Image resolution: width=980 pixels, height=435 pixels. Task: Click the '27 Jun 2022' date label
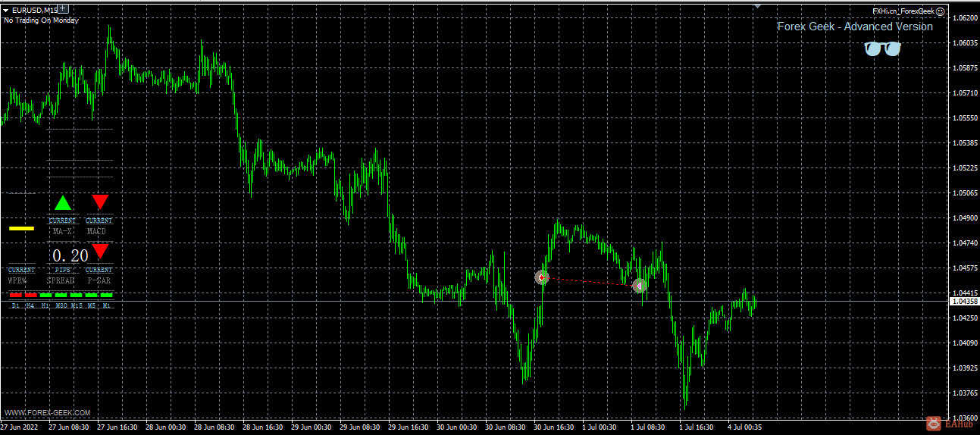tap(20, 427)
